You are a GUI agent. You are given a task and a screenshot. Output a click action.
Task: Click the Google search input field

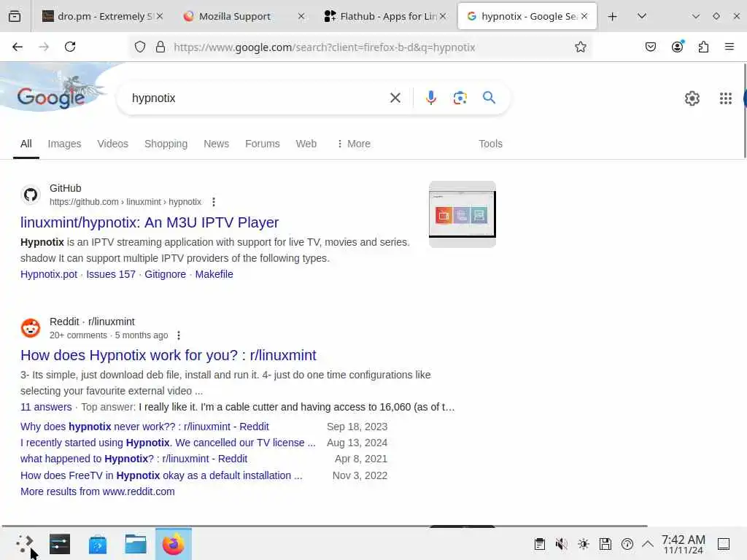pos(258,98)
